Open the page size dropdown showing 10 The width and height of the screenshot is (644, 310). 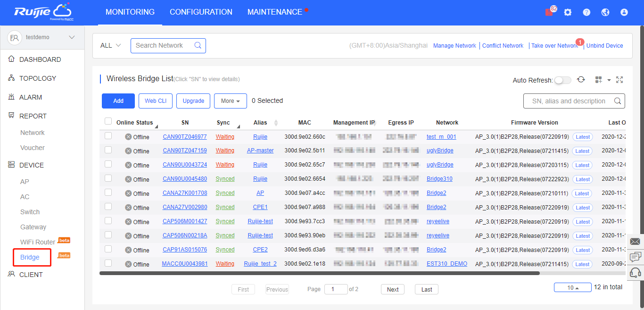click(573, 287)
